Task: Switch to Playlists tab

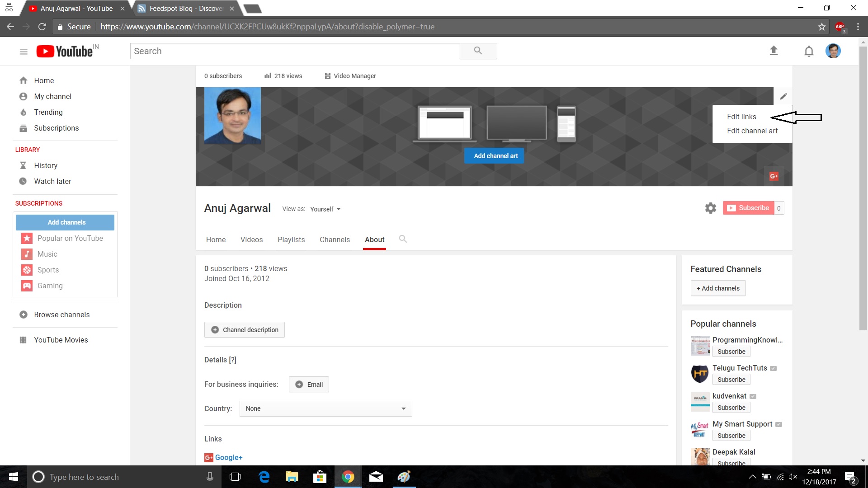Action: 291,239
